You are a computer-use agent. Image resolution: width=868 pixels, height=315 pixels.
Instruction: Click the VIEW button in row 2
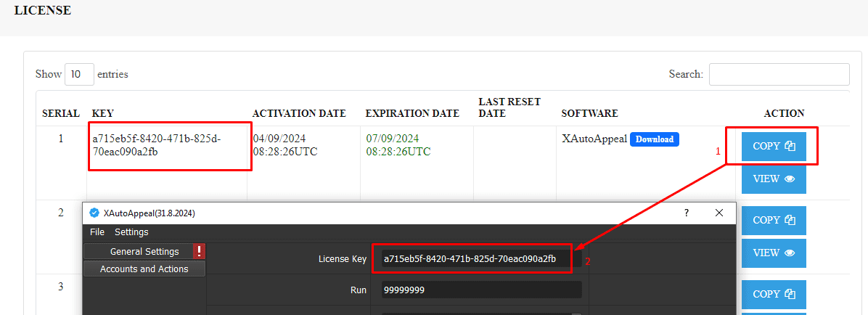774,253
